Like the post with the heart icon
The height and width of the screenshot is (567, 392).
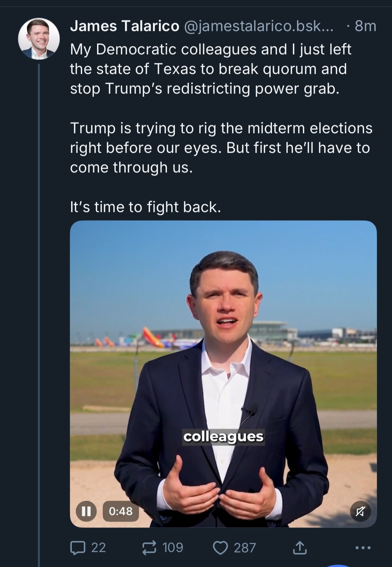pyautogui.click(x=220, y=548)
